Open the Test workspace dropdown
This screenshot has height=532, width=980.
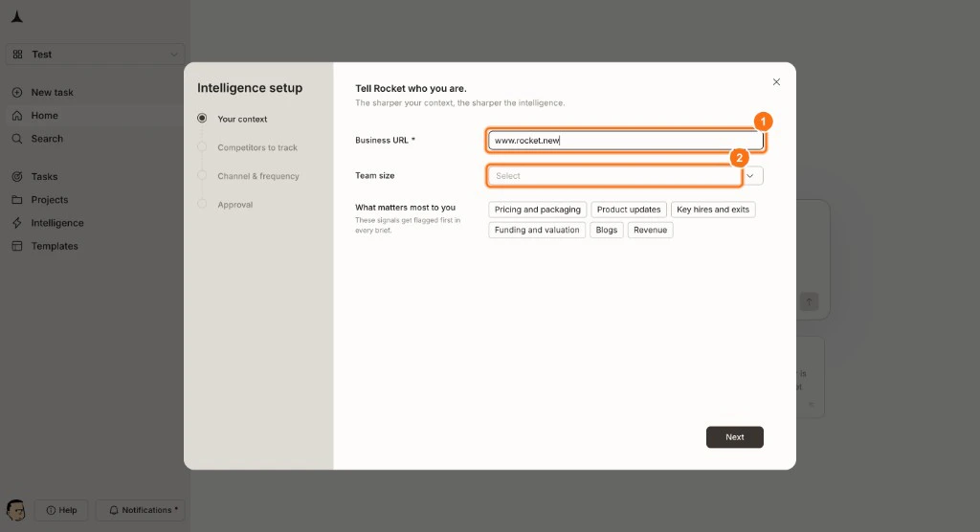point(95,55)
